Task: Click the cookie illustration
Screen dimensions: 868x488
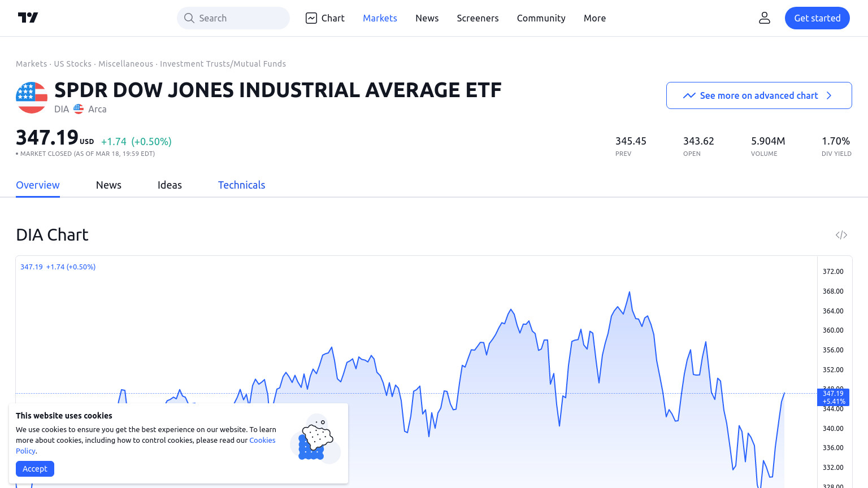Action: [315, 439]
